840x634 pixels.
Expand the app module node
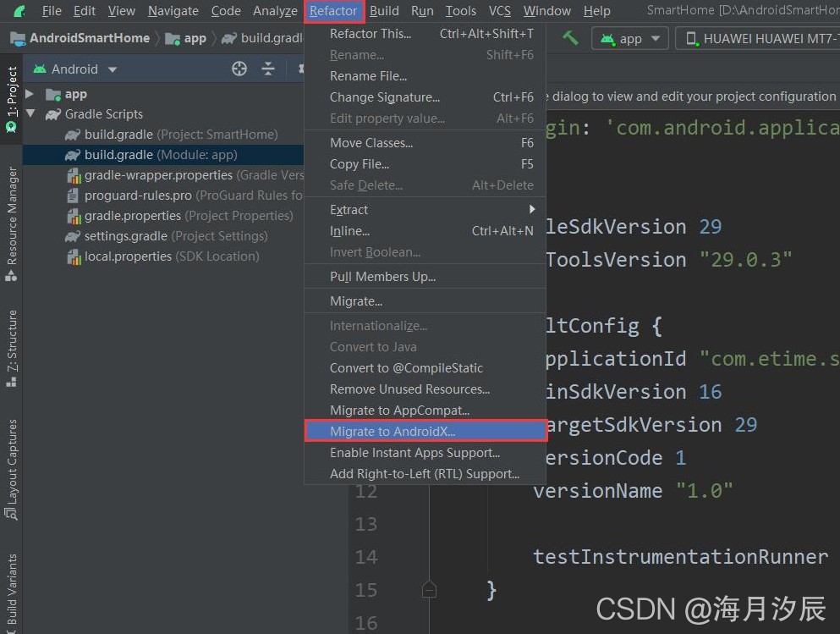(x=30, y=94)
